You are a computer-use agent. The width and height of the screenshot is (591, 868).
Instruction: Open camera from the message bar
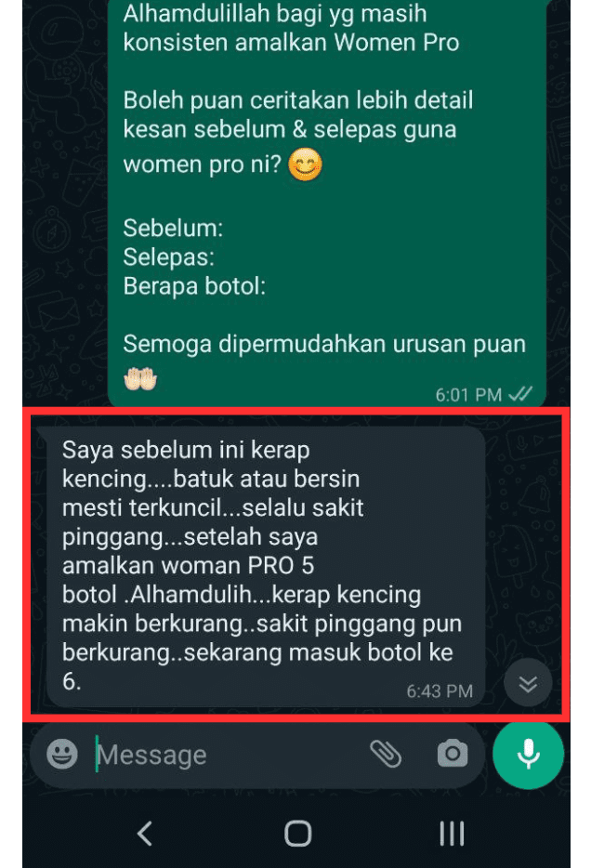(453, 754)
